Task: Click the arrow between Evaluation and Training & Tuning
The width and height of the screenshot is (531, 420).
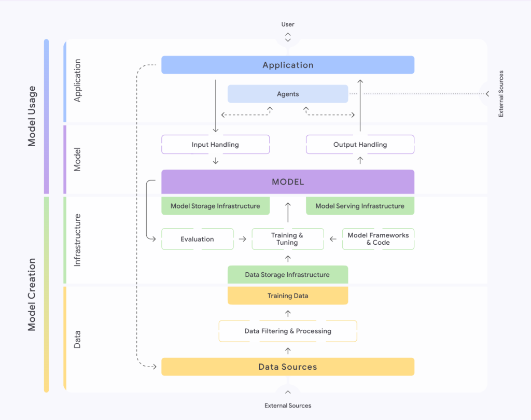Action: 242,239
